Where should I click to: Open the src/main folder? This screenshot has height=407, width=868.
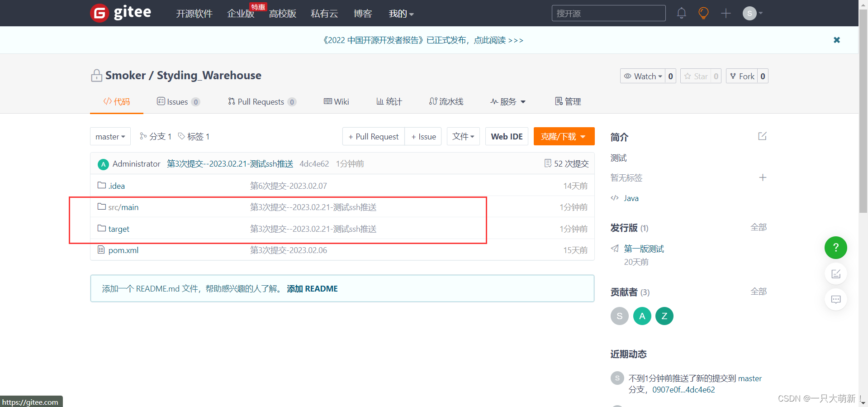pyautogui.click(x=123, y=207)
